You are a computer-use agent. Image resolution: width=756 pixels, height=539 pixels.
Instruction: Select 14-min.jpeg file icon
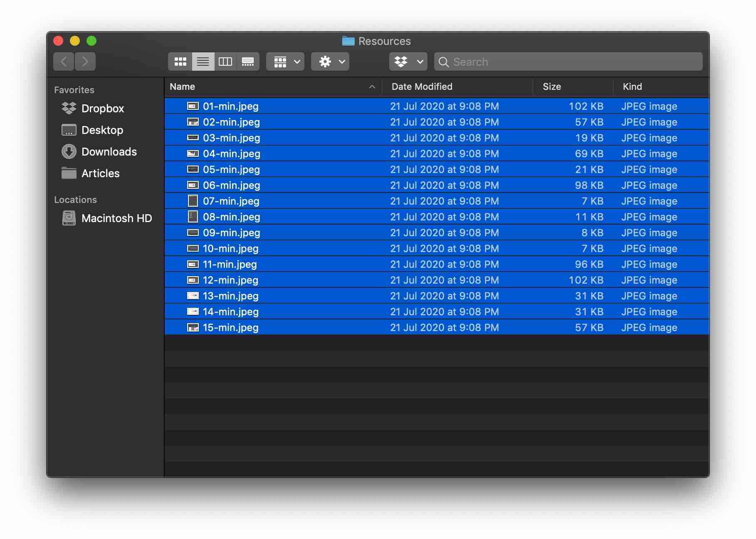point(193,312)
